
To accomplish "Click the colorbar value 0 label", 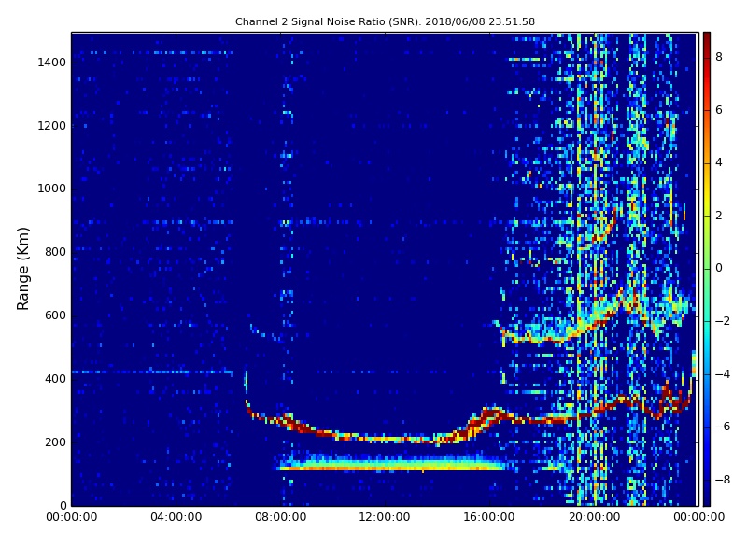I will pos(719,268).
